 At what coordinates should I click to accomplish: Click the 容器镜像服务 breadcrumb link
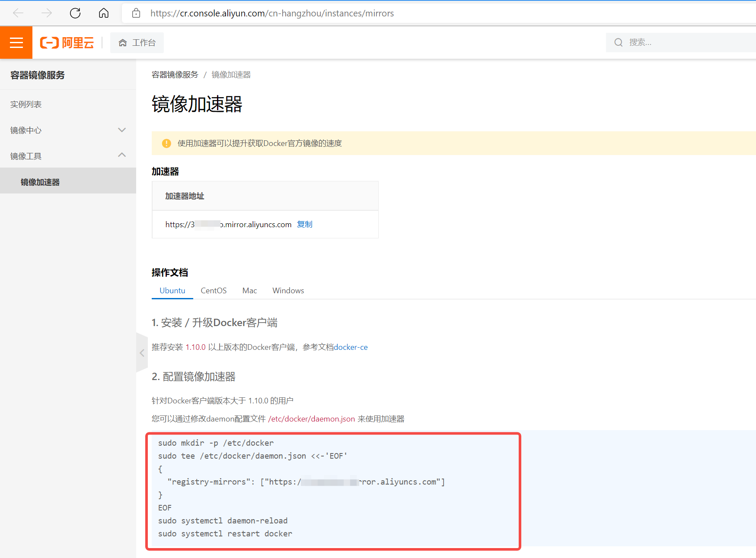coord(175,75)
